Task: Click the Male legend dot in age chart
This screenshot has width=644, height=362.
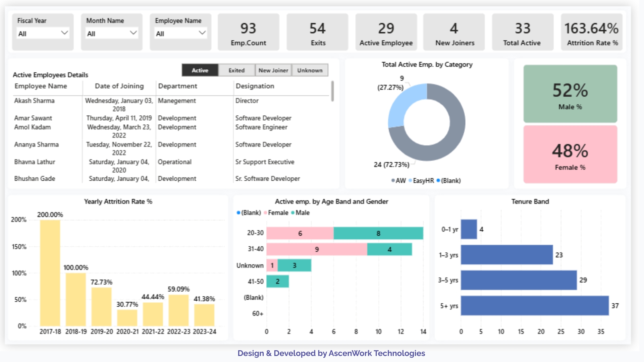Action: click(293, 213)
